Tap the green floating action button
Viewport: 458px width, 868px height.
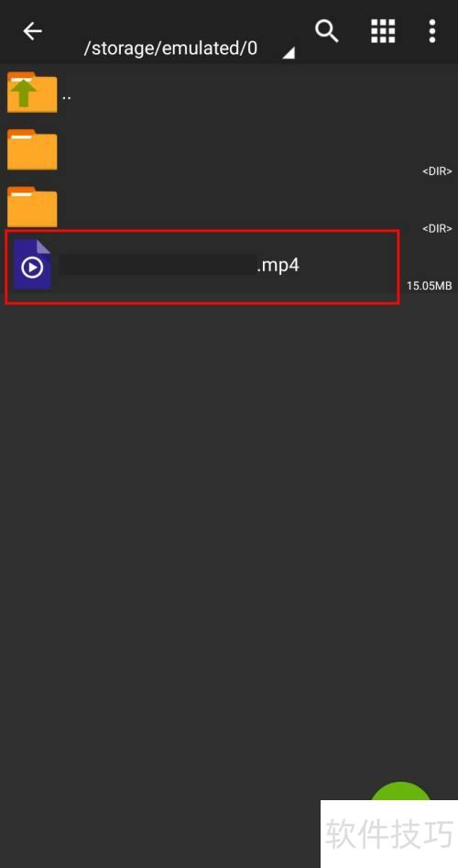pos(400,793)
